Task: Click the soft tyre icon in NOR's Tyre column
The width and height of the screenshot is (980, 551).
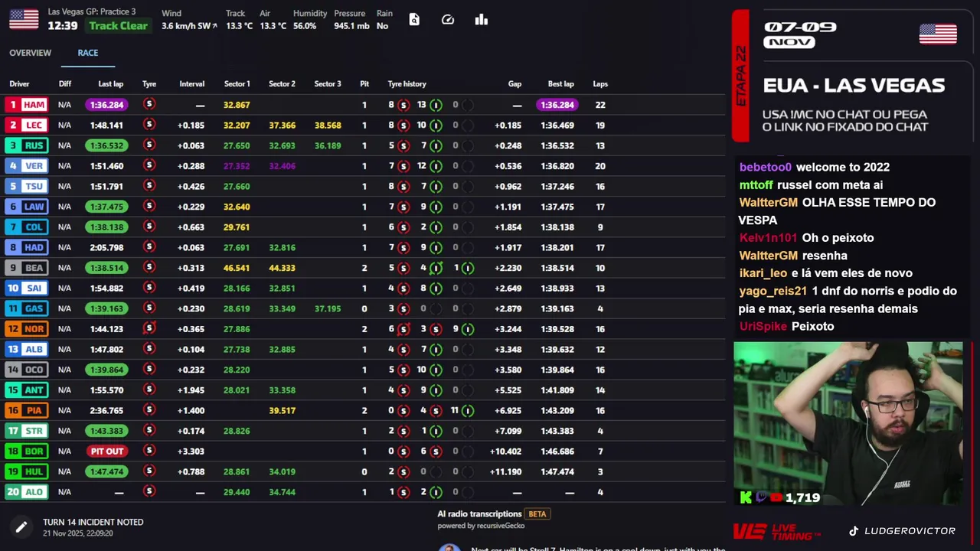Action: click(x=149, y=328)
